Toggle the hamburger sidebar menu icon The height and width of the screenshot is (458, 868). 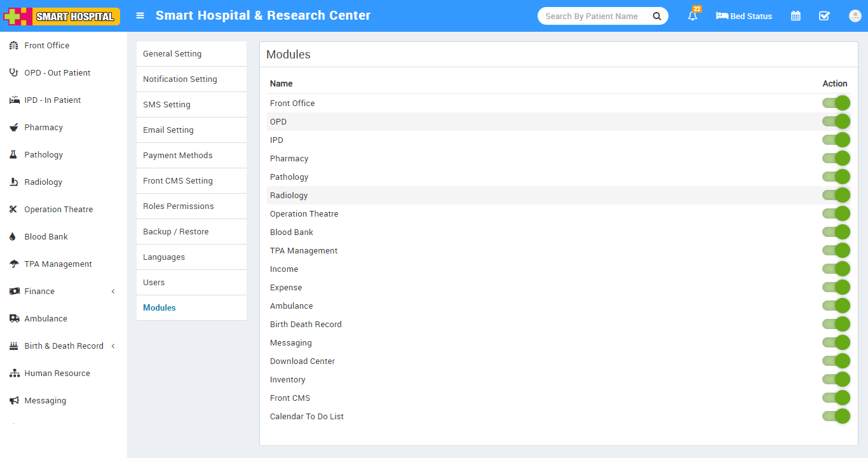(x=140, y=16)
